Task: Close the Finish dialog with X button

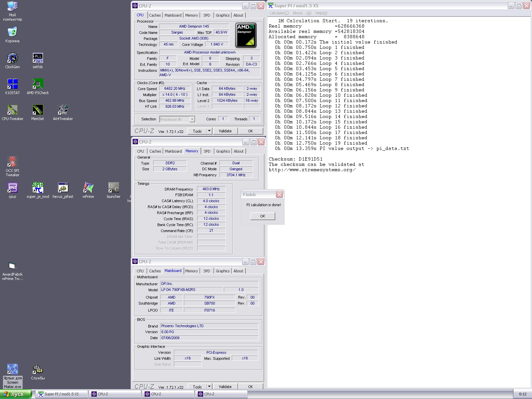Action: pyautogui.click(x=280, y=195)
